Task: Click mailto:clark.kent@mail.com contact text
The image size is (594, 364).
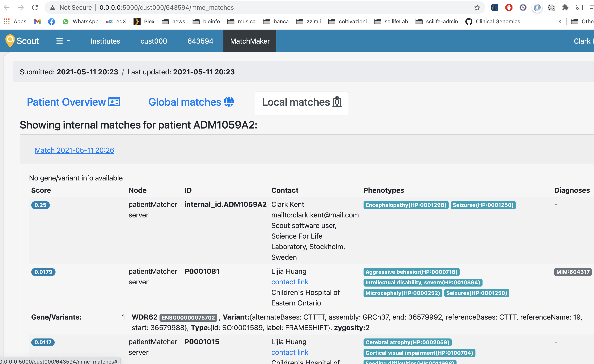Action: point(315,215)
